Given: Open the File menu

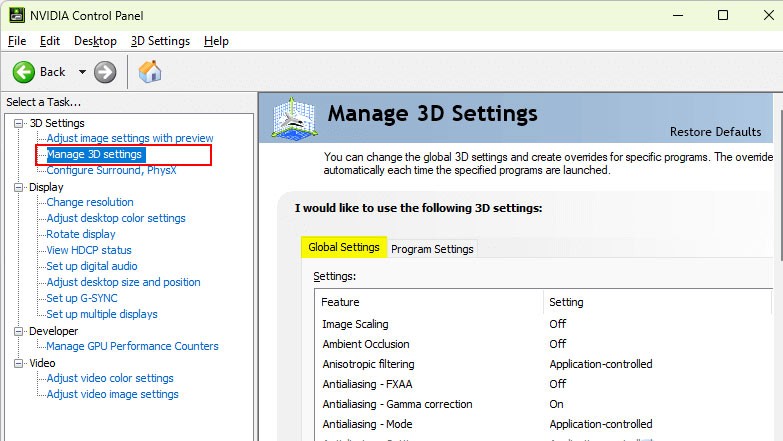Looking at the screenshot, I should (x=17, y=41).
